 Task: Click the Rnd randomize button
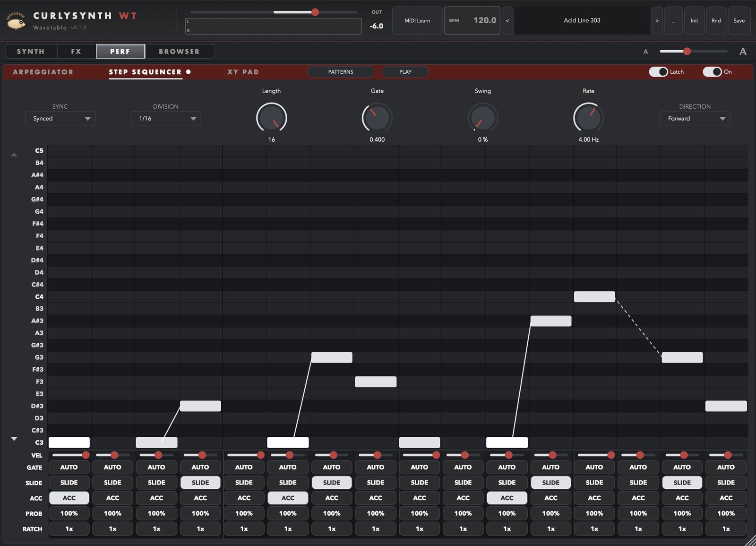[716, 21]
